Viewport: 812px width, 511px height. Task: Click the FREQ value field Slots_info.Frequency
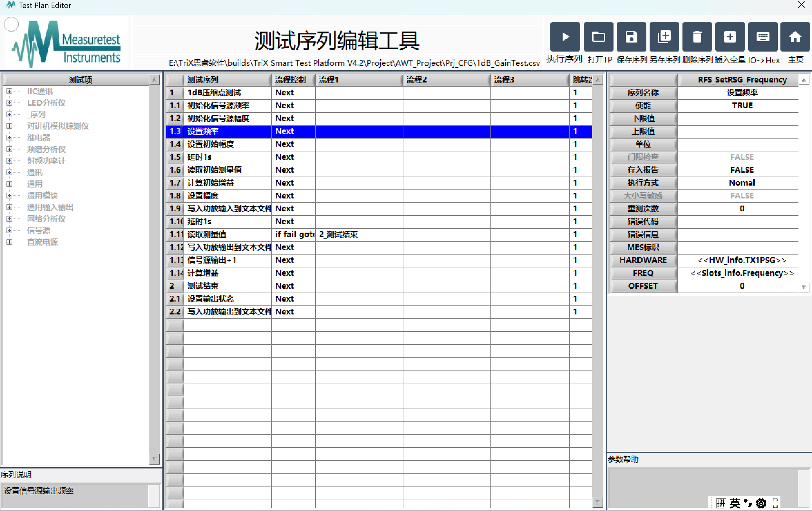[x=741, y=273]
